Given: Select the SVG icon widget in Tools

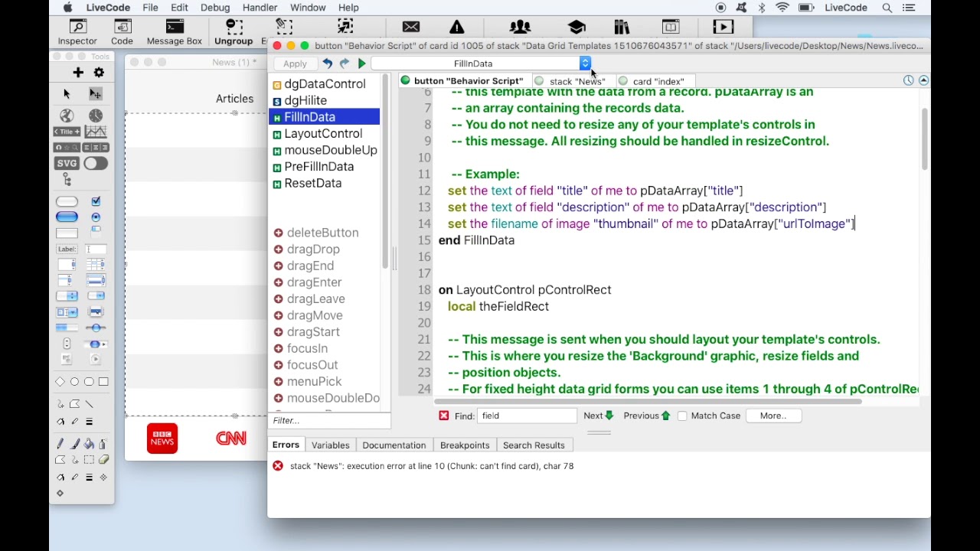Looking at the screenshot, I should [x=67, y=163].
